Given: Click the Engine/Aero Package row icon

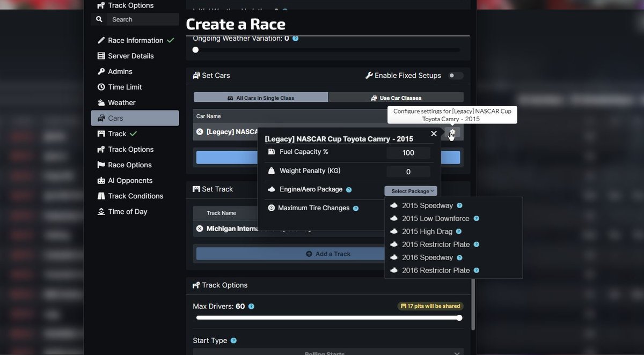Looking at the screenshot, I should [271, 189].
